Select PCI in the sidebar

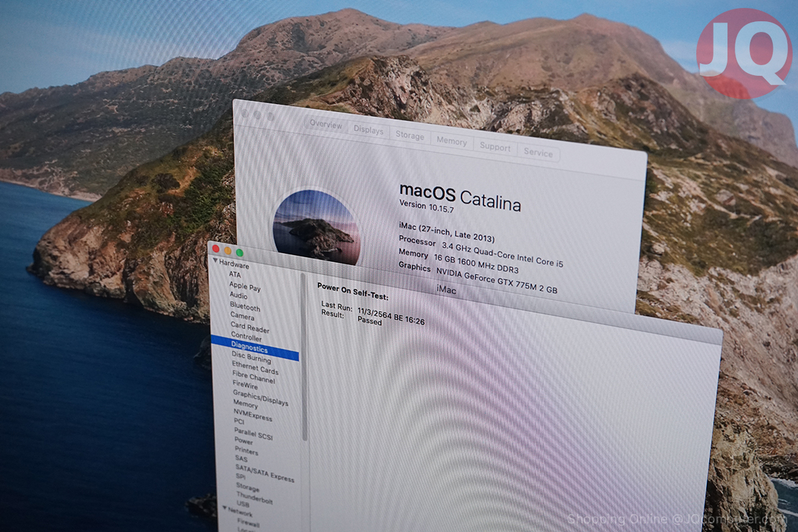point(239,422)
